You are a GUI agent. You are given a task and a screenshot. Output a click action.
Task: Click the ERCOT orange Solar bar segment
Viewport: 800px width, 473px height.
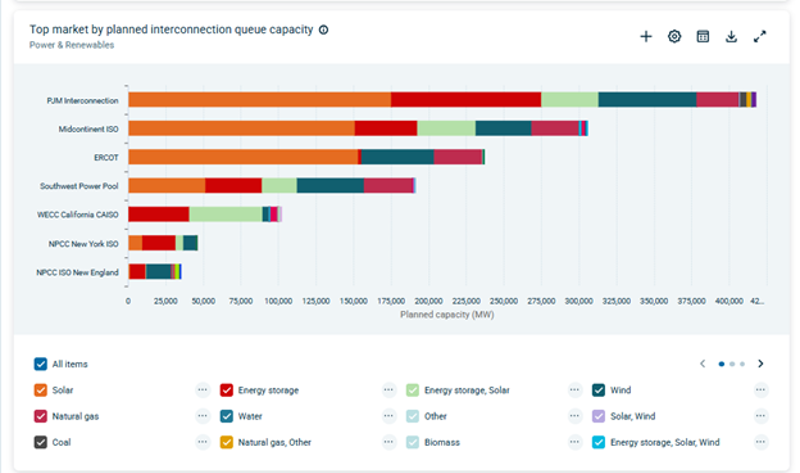[x=242, y=157]
